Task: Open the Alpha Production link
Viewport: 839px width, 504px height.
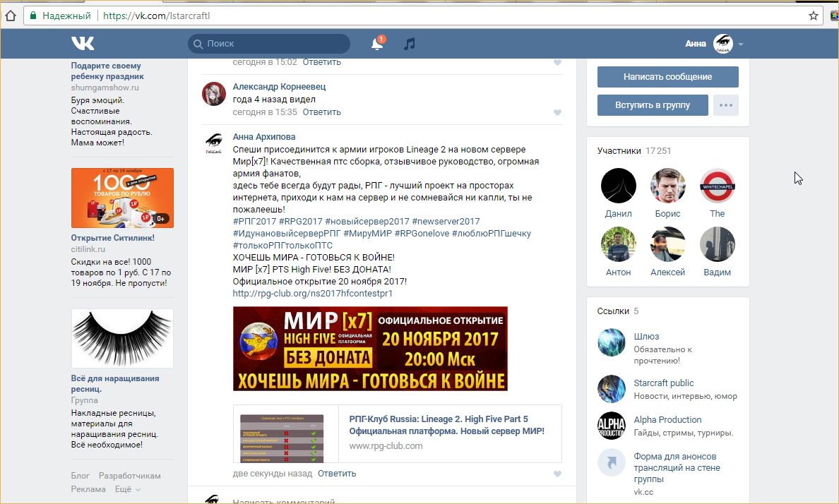Action: (668, 420)
